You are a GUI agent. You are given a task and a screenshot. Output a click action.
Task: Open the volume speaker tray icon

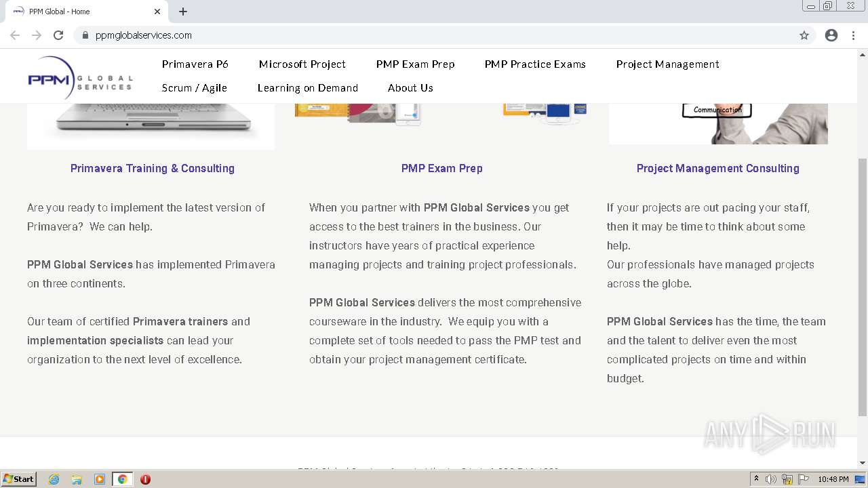tap(771, 479)
